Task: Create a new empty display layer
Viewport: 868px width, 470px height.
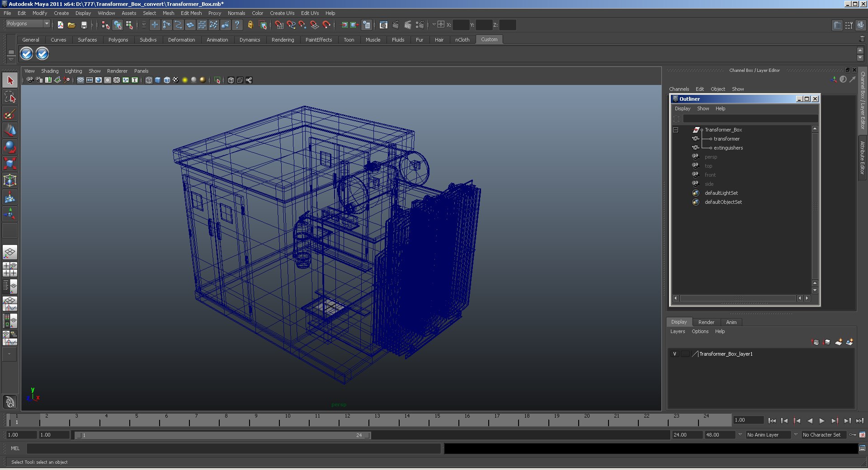Action: pos(838,342)
